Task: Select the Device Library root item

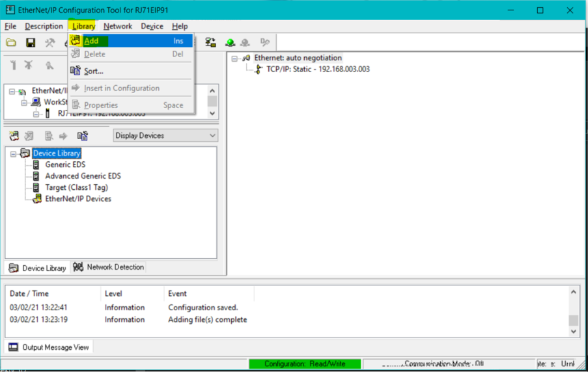Action: click(57, 153)
